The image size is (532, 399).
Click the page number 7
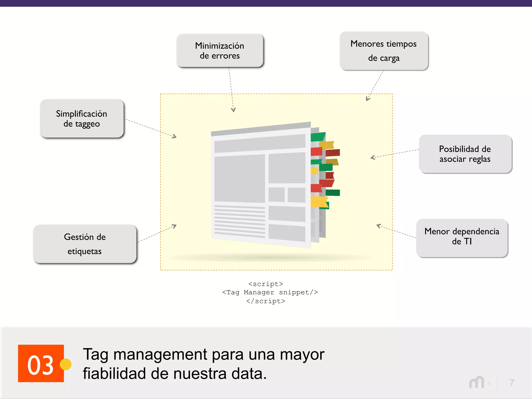pos(512,382)
